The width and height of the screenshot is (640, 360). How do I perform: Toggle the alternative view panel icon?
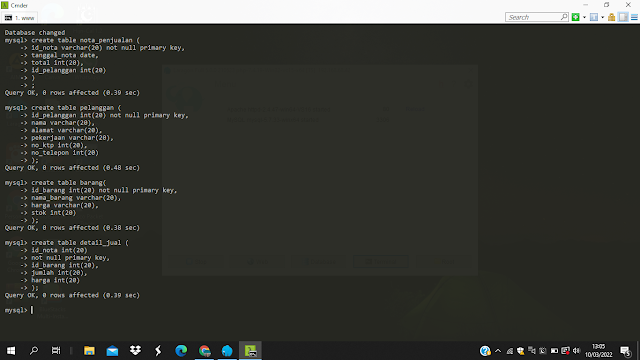(x=623, y=17)
